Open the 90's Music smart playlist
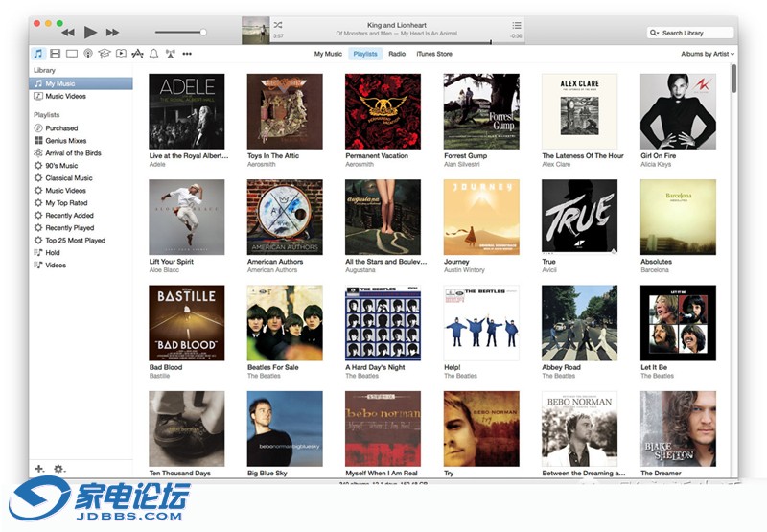 pos(81,166)
